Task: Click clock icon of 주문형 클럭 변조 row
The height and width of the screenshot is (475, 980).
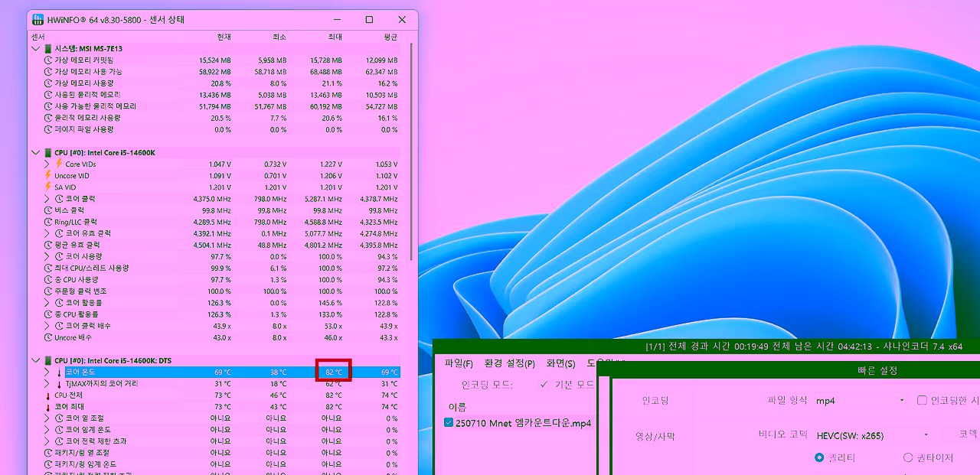Action: click(48, 291)
